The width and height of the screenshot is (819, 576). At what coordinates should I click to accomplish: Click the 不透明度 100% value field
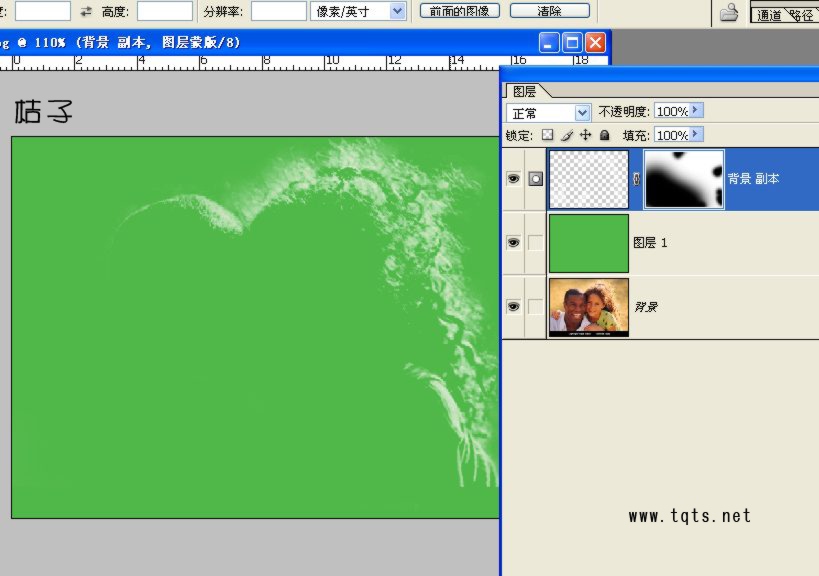click(x=672, y=111)
